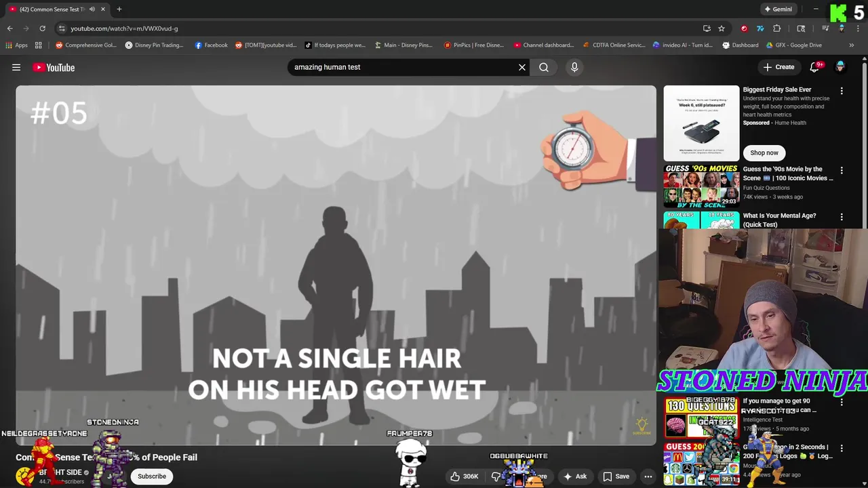The height and width of the screenshot is (488, 868).
Task: Click the install app icon in address bar
Action: click(707, 28)
